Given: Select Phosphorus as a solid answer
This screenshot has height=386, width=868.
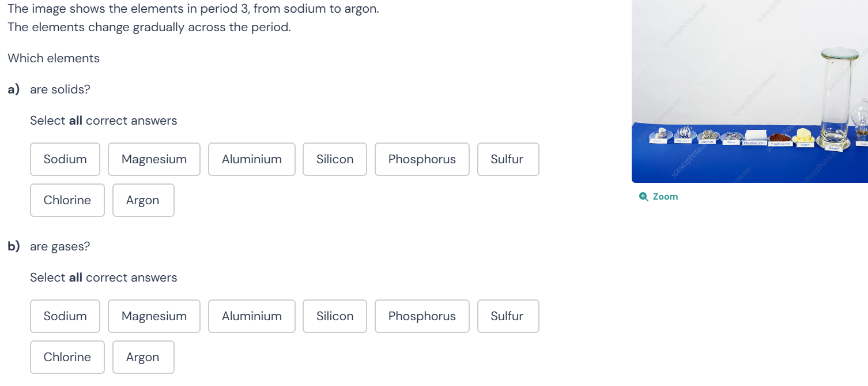Looking at the screenshot, I should (422, 159).
